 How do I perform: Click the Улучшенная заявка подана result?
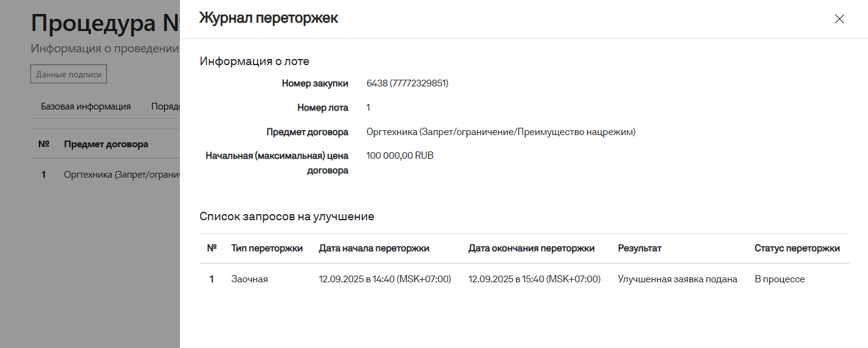(x=677, y=279)
